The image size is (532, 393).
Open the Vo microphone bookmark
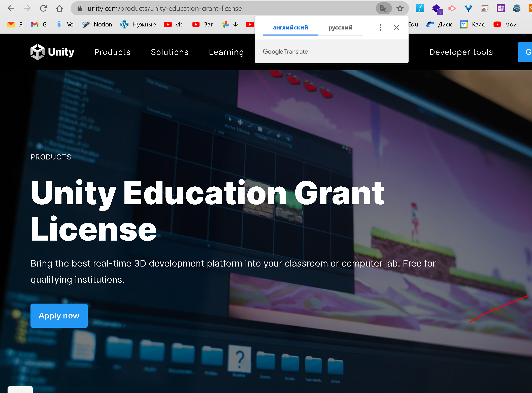pos(65,24)
